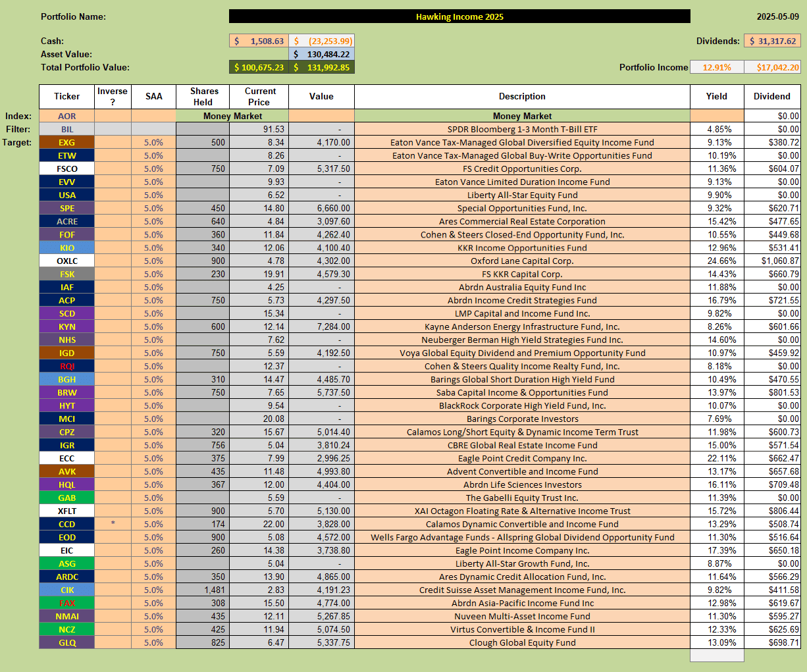The height and width of the screenshot is (672, 807).
Task: Select the EXG ticker cell
Action: pyautogui.click(x=66, y=142)
